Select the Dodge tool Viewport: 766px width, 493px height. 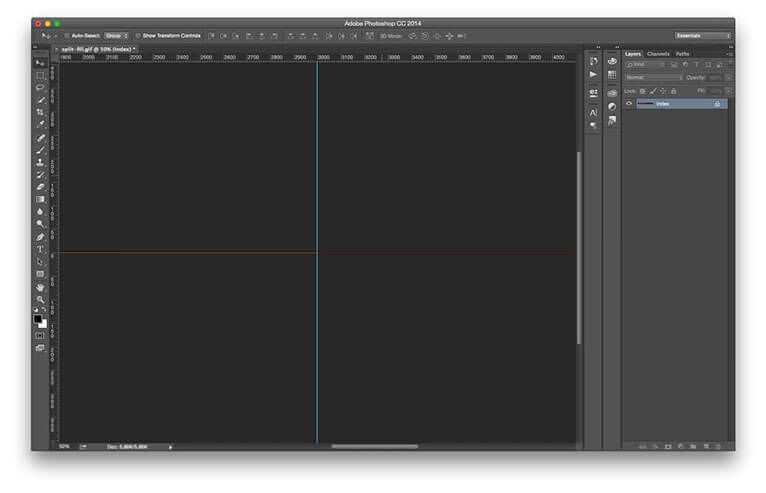tap(40, 224)
